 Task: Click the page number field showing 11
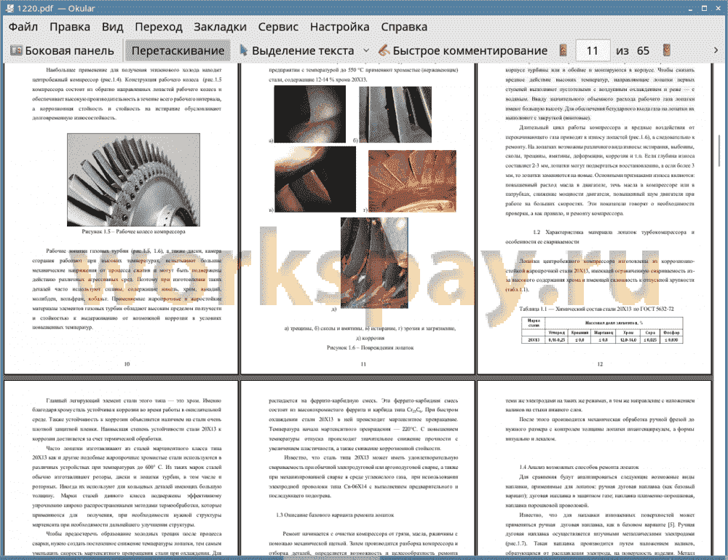pos(593,50)
